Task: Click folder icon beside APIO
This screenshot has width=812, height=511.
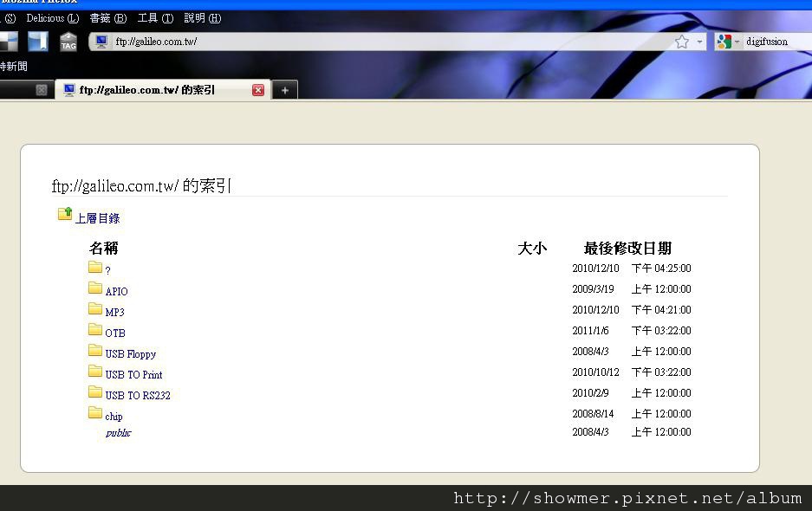Action: tap(95, 288)
